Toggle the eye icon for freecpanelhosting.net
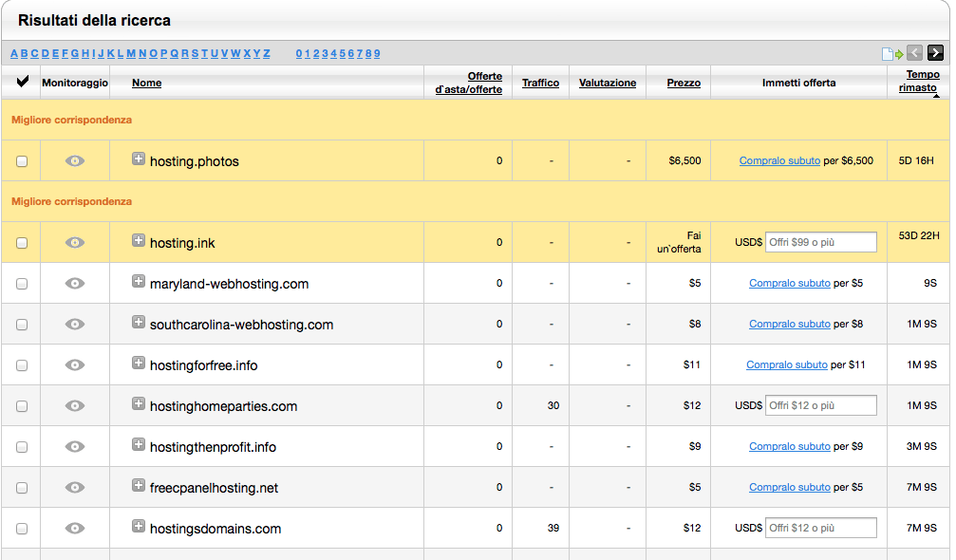Screen dimensions: 956x560 (74, 487)
